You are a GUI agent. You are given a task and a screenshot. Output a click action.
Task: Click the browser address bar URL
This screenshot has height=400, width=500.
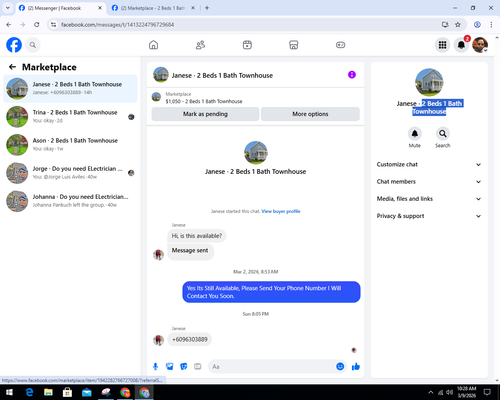[117, 25]
